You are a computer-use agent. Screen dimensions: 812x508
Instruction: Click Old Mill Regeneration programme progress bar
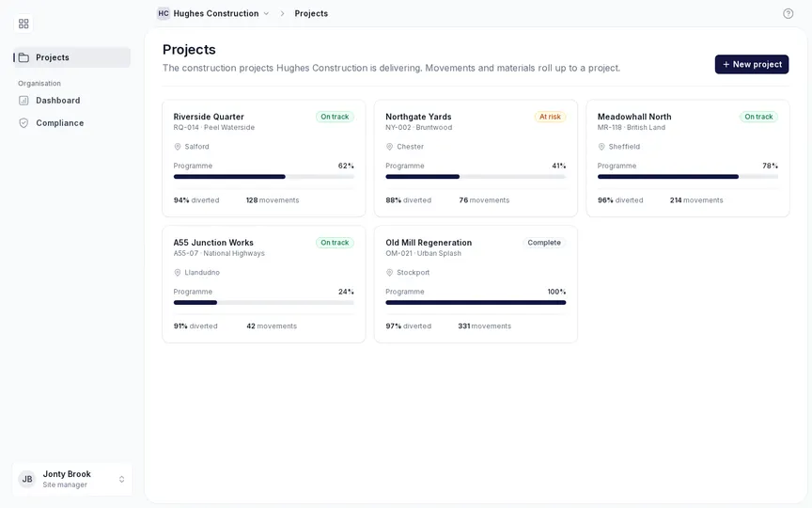(x=476, y=303)
